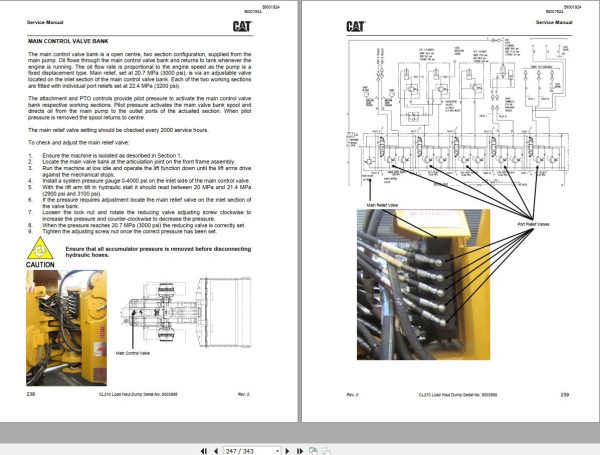Click the Main Relief Valve label
This screenshot has height=455, width=600.
[x=382, y=205]
